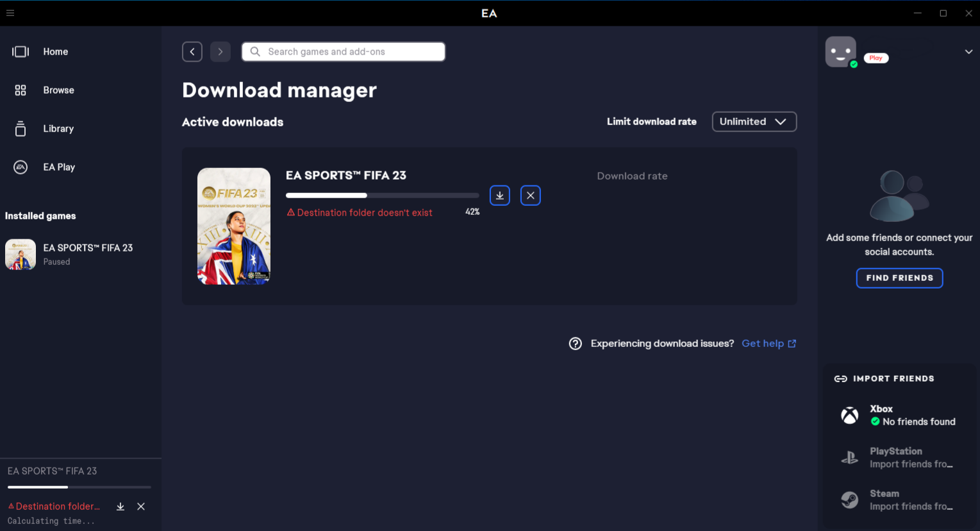This screenshot has height=531, width=980.
Task: Click the Download rate label
Action: point(633,176)
